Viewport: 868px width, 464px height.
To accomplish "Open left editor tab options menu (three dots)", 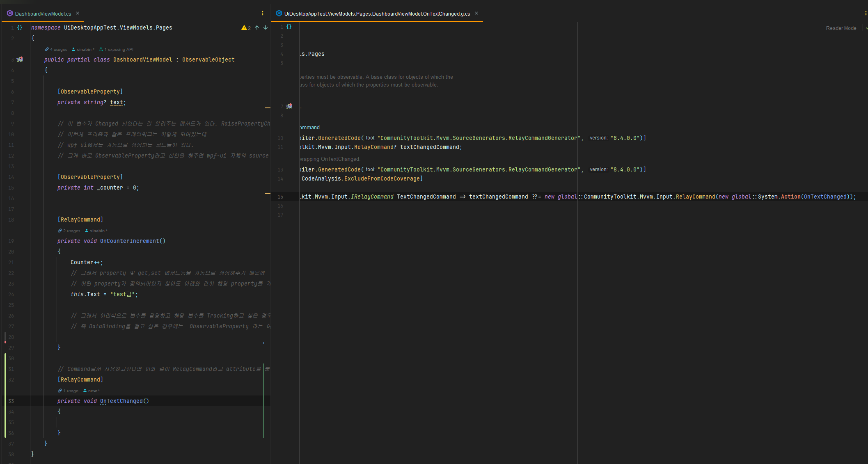I will 263,14.
